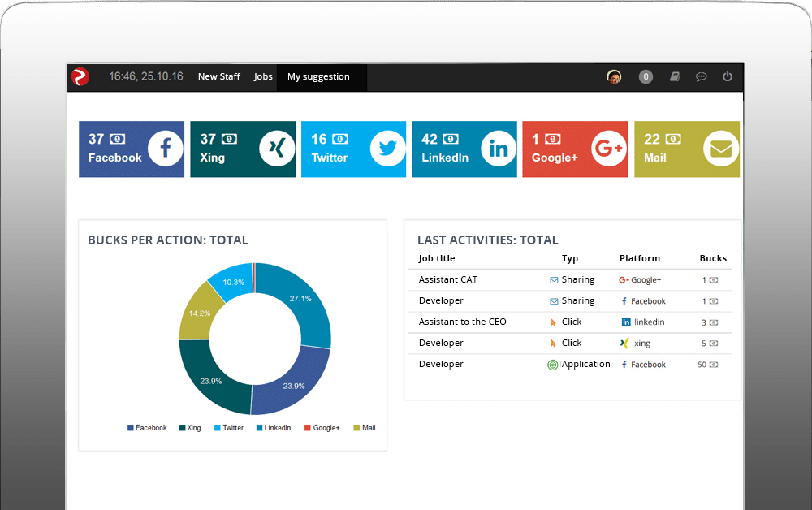Toggle Twitter series in chart legend

tap(229, 428)
